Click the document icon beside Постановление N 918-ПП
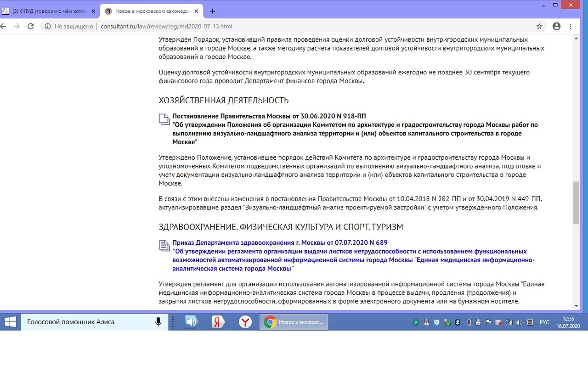Screen dimensions: 588x371 point(164,119)
